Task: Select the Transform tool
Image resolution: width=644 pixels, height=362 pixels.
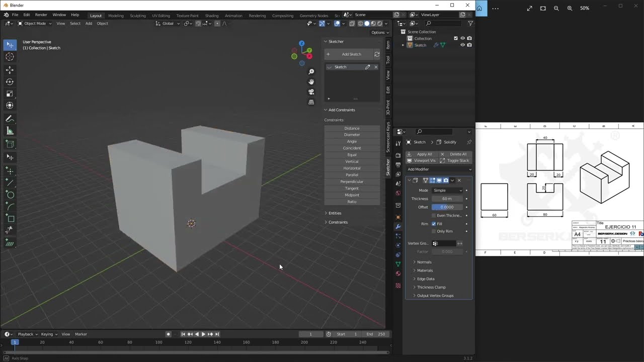Action: [10, 105]
